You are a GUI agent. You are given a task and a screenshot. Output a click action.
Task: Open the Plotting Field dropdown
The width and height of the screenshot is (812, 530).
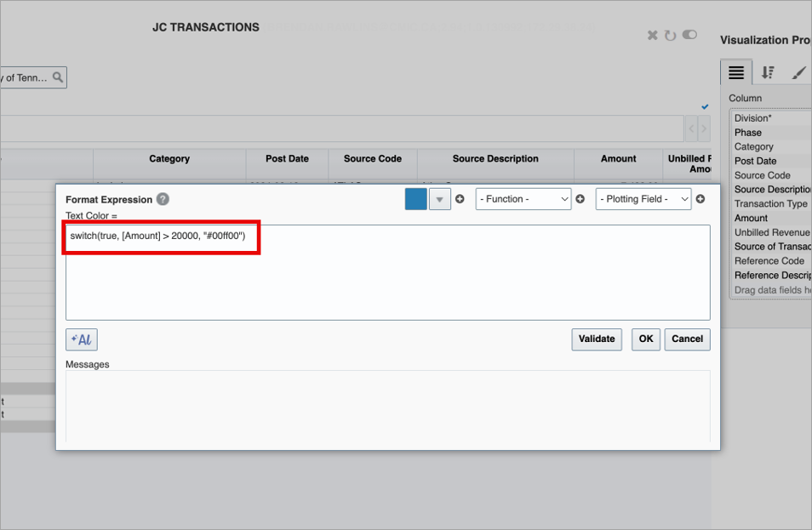point(643,199)
